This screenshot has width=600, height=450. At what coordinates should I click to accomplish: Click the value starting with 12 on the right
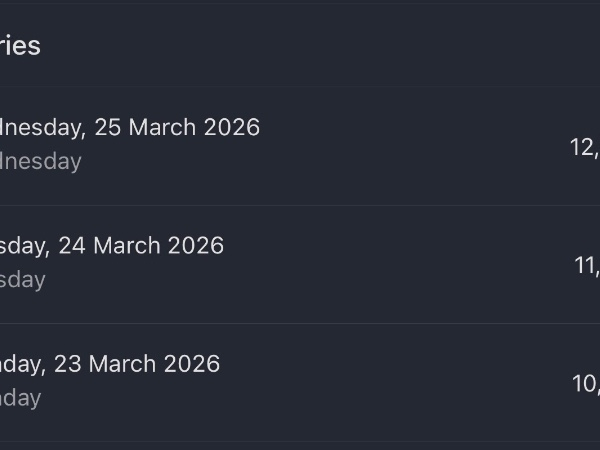point(584,147)
